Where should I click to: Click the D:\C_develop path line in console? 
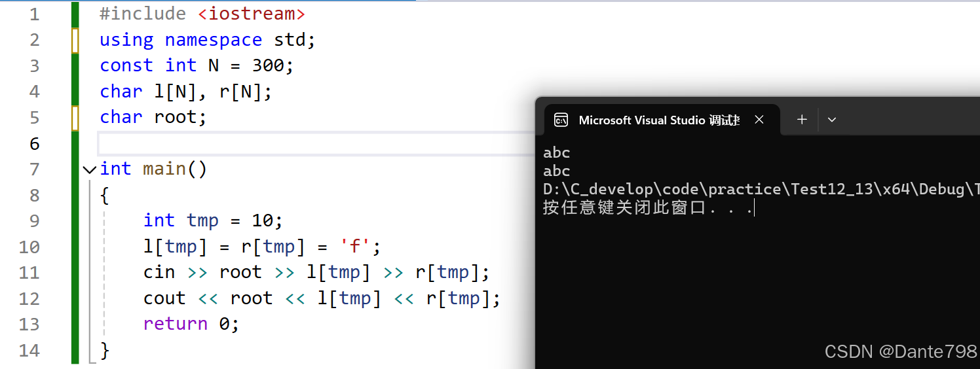point(761,190)
